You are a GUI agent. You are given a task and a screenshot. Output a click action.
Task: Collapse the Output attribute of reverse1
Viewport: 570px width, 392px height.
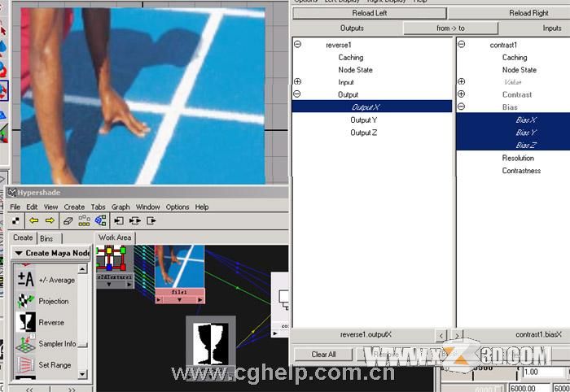297,94
